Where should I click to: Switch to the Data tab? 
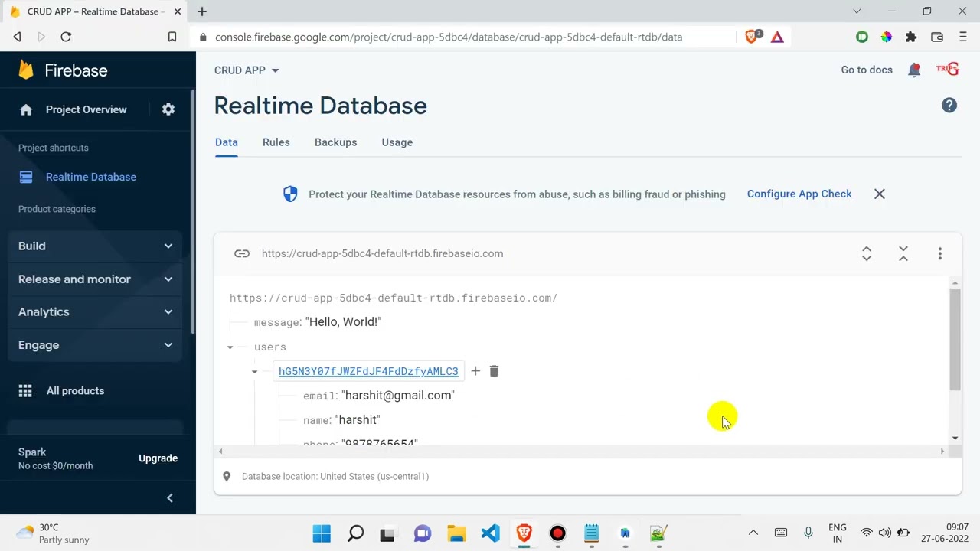coord(227,142)
